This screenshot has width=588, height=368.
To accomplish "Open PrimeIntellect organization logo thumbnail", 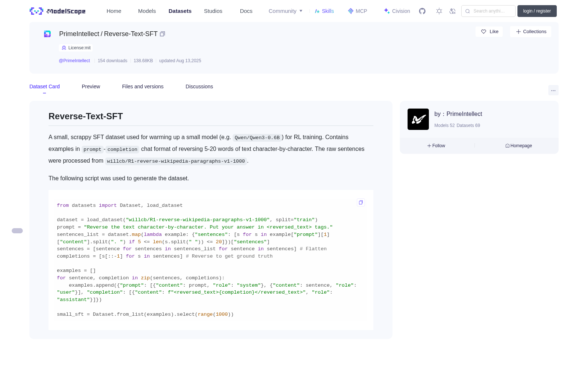I will click(418, 119).
